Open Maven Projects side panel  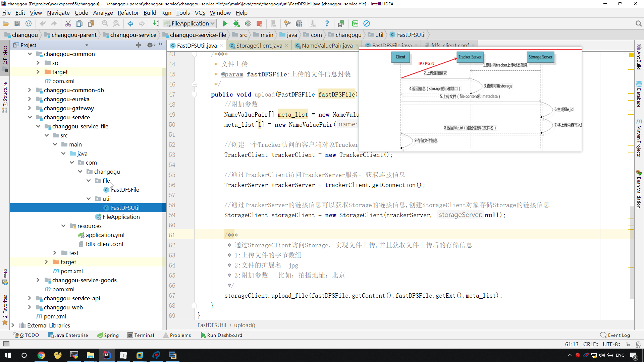[x=639, y=137]
